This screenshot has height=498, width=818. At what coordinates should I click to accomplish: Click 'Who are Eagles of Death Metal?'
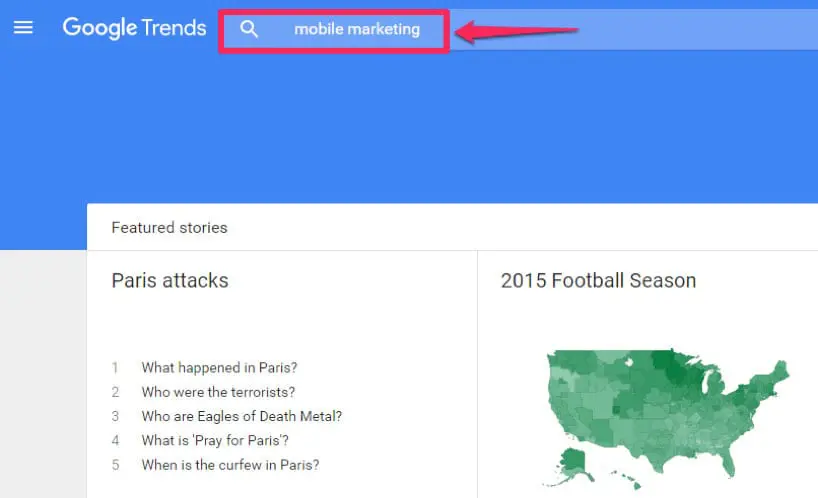pos(242,416)
